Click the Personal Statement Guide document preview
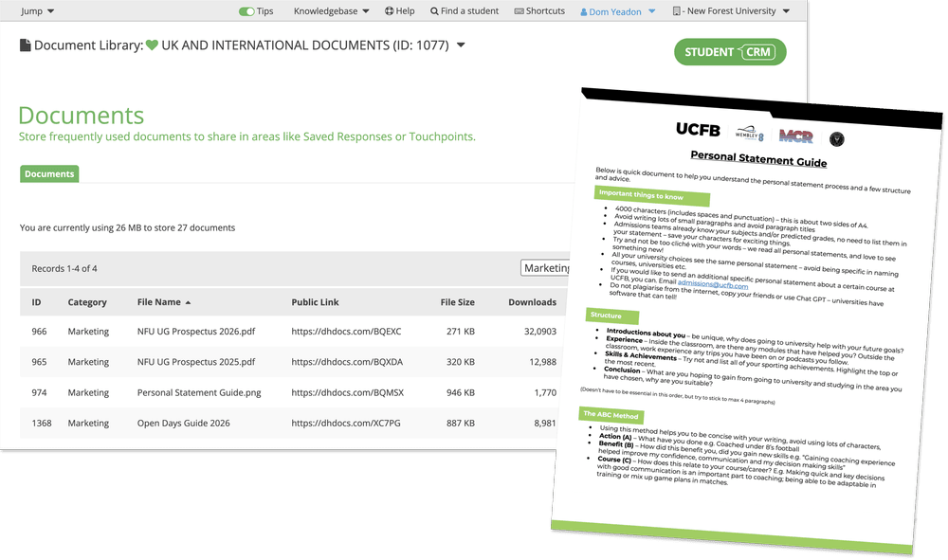The height and width of the screenshot is (560, 948). point(747,320)
